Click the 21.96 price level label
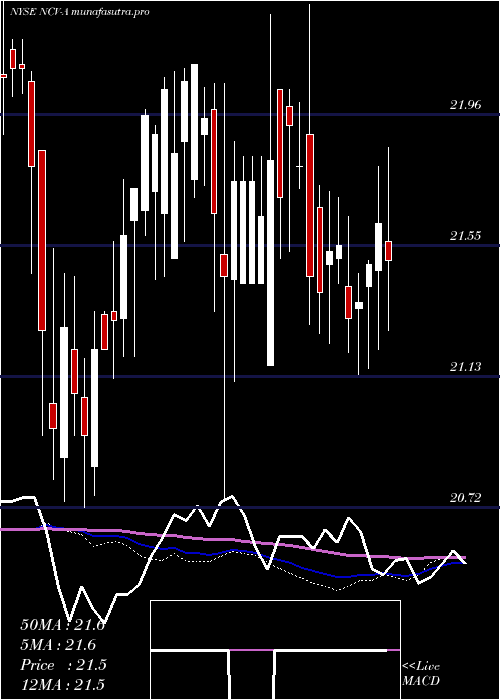This screenshot has height=700, width=500. click(x=466, y=105)
